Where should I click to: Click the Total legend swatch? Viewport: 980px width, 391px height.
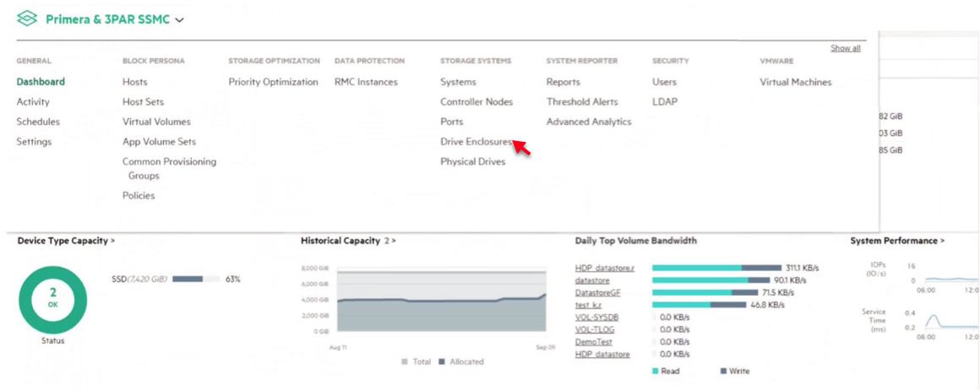pyautogui.click(x=405, y=361)
